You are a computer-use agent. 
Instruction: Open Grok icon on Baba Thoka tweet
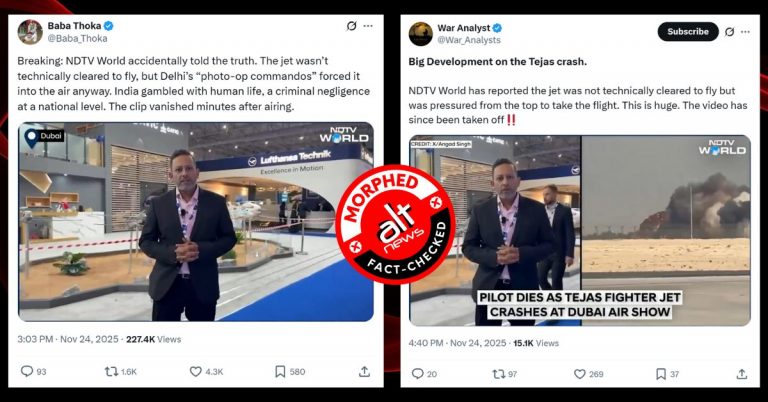(x=351, y=26)
